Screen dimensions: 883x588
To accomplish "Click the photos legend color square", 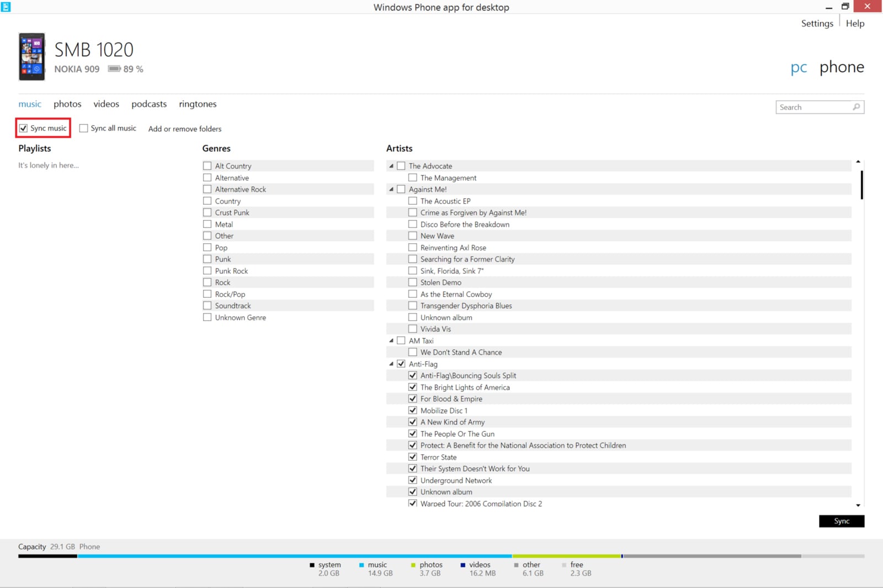I will 413,565.
